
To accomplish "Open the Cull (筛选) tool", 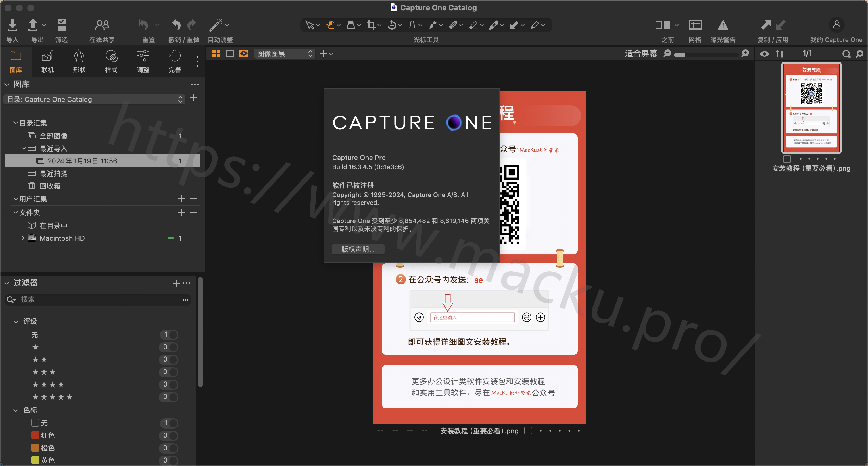I will (61, 25).
